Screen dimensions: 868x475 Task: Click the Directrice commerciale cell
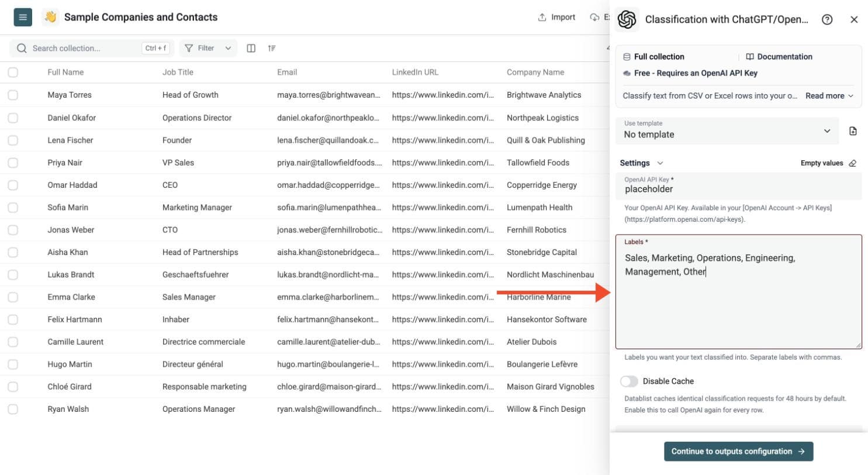click(x=204, y=342)
